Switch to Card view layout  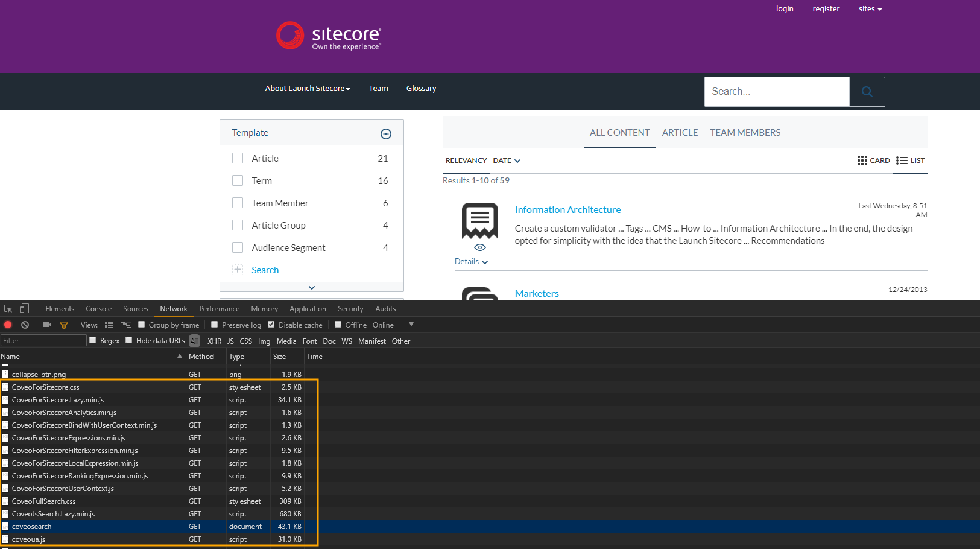(874, 160)
